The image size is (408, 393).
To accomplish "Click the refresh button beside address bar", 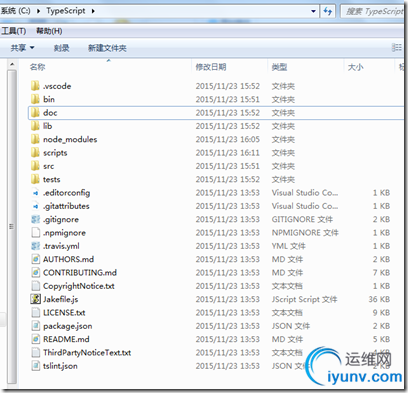I will click(328, 11).
